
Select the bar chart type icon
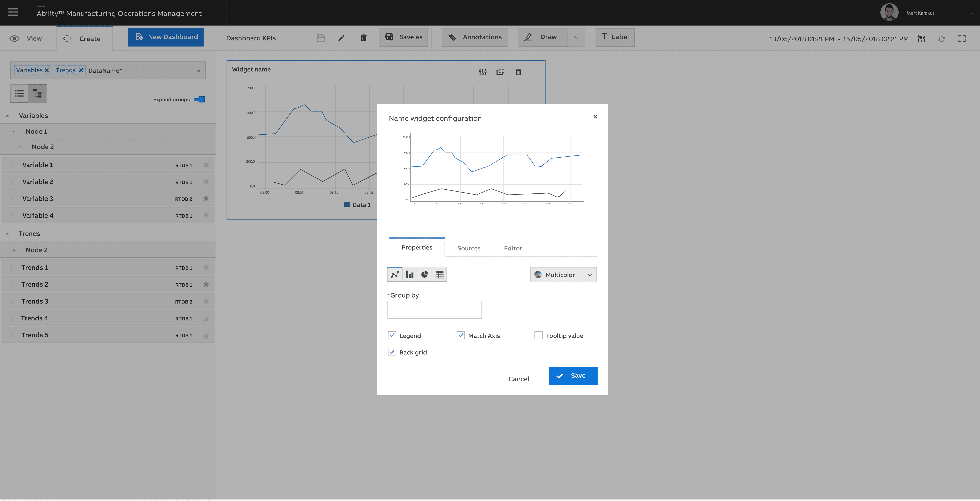[410, 274]
